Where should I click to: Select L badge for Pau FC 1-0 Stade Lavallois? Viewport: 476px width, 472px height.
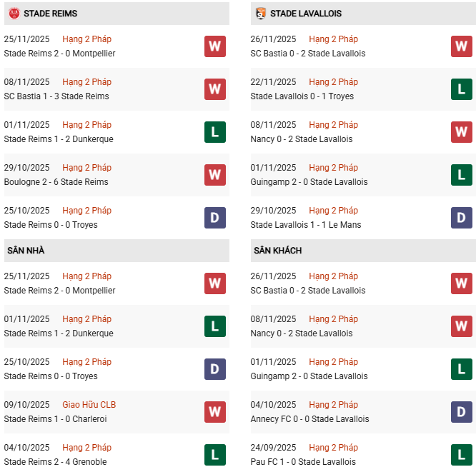coord(462,455)
